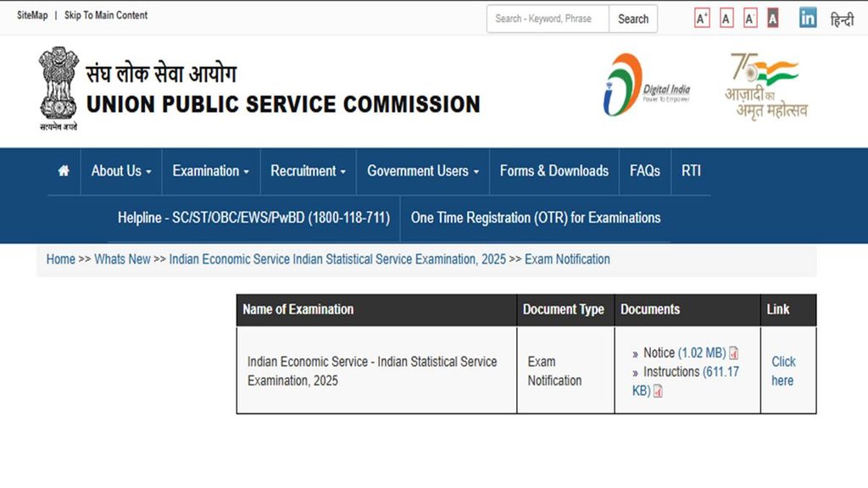The height and width of the screenshot is (488, 868).
Task: Open the Forms & Downloads menu item
Action: click(554, 171)
